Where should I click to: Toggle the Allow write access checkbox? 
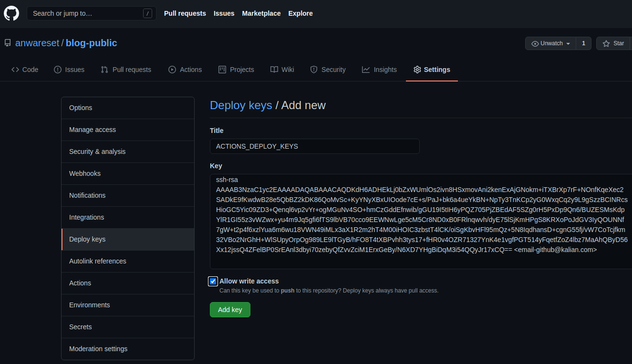213,281
